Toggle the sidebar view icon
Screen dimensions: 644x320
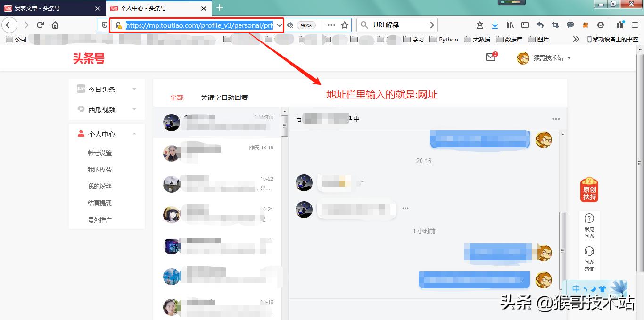(525, 25)
